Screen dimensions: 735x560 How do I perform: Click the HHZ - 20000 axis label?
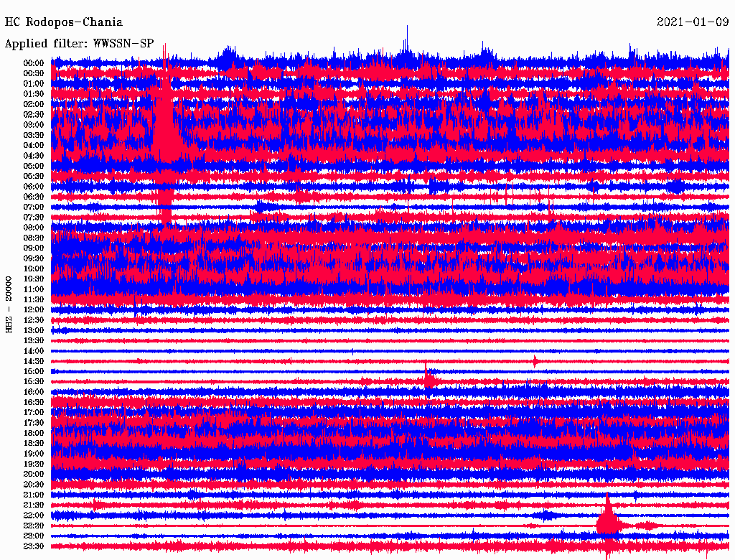tap(9, 304)
